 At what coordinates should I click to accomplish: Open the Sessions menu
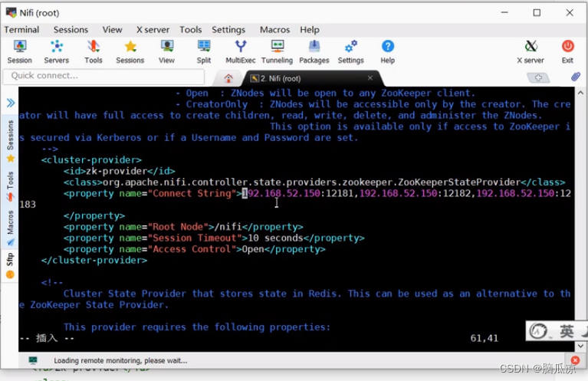(x=71, y=30)
